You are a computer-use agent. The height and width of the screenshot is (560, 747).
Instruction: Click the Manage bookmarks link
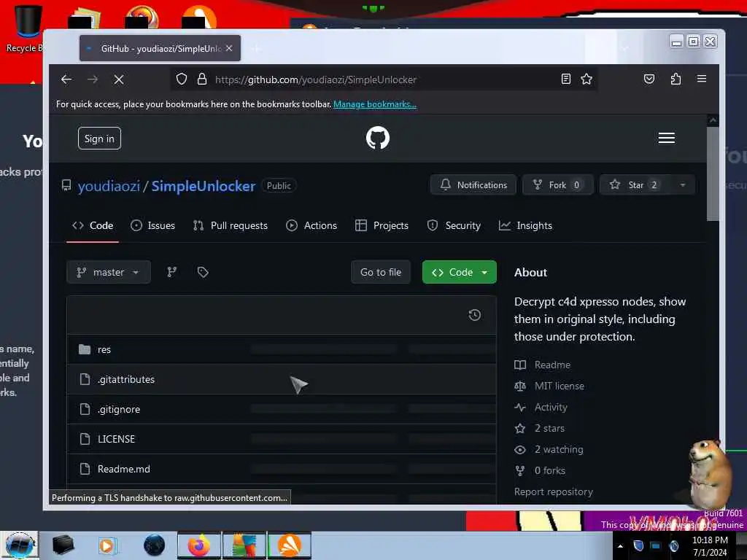(x=375, y=104)
